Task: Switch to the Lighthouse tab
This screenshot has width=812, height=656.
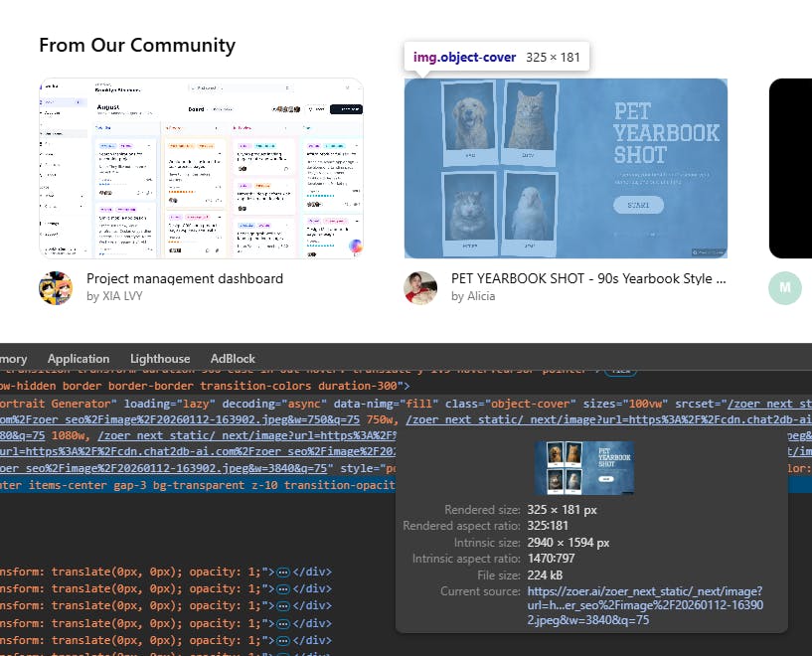Action: point(160,358)
